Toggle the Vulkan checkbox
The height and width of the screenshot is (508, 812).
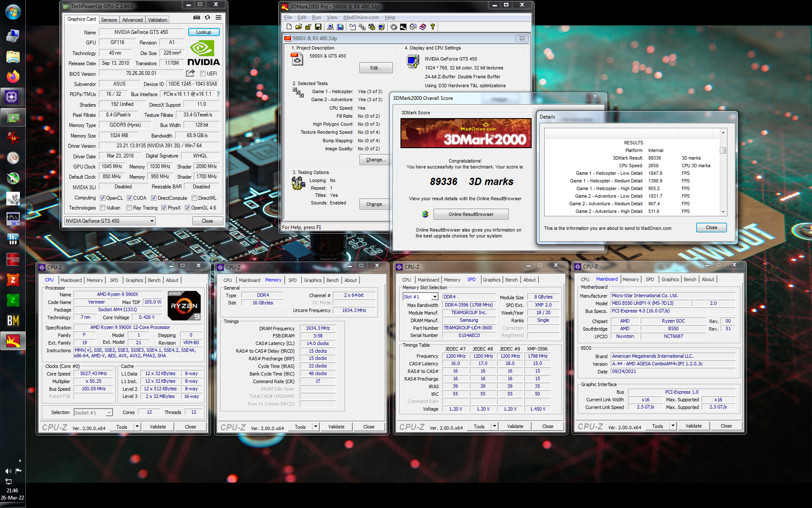pyautogui.click(x=102, y=208)
